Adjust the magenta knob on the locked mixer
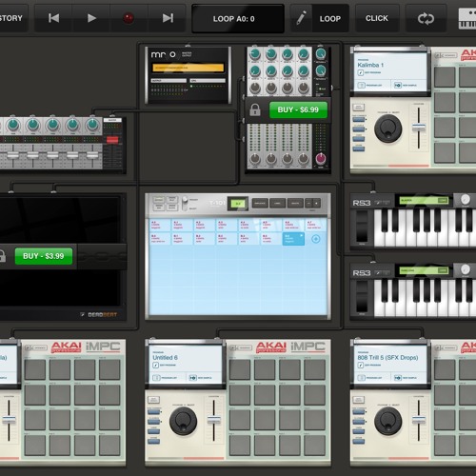476x476 pixels. click(321, 158)
